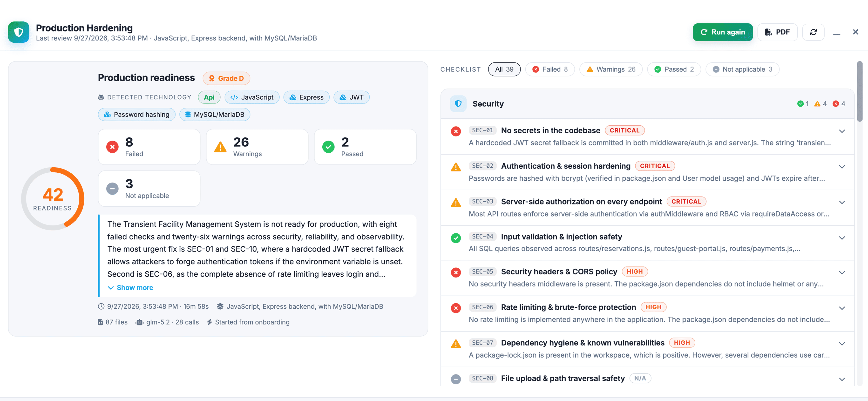
Task: Click the 42 readiness score gauge
Action: (53, 199)
